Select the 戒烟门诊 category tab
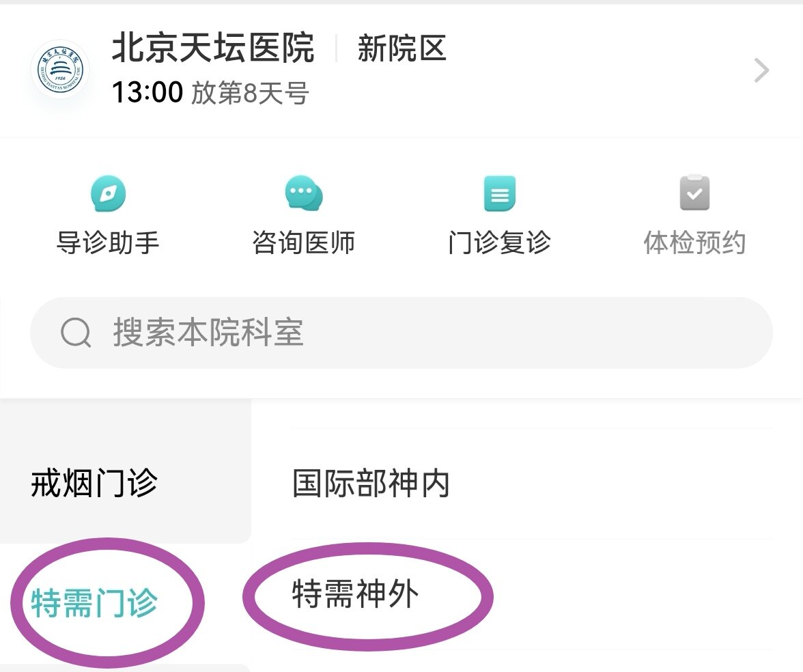Screen dimensions: 803x672 (94, 484)
